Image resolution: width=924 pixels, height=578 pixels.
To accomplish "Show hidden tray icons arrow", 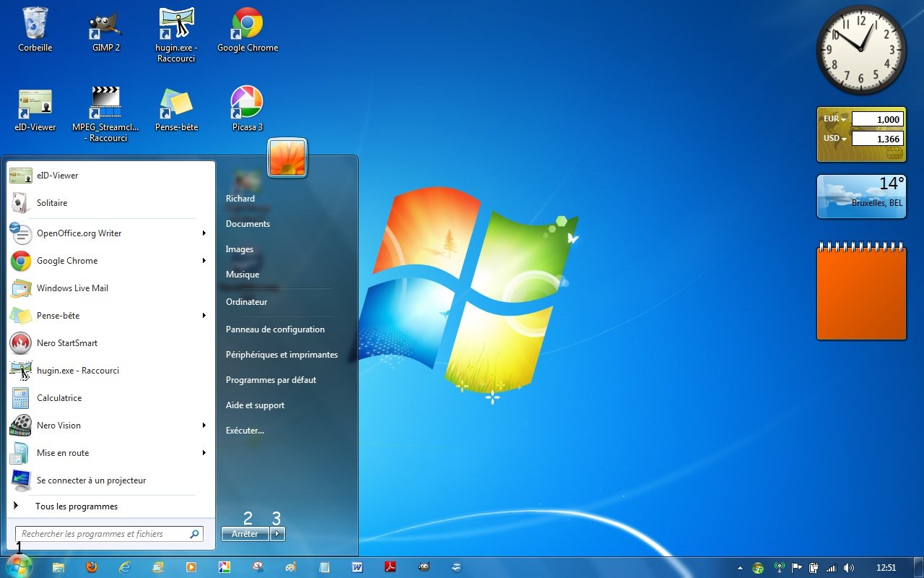I will tap(739, 569).
